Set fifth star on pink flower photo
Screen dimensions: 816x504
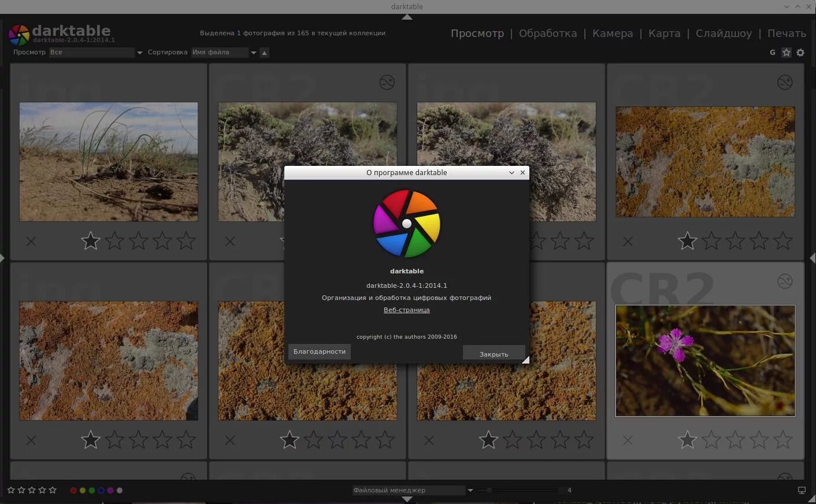(x=783, y=440)
